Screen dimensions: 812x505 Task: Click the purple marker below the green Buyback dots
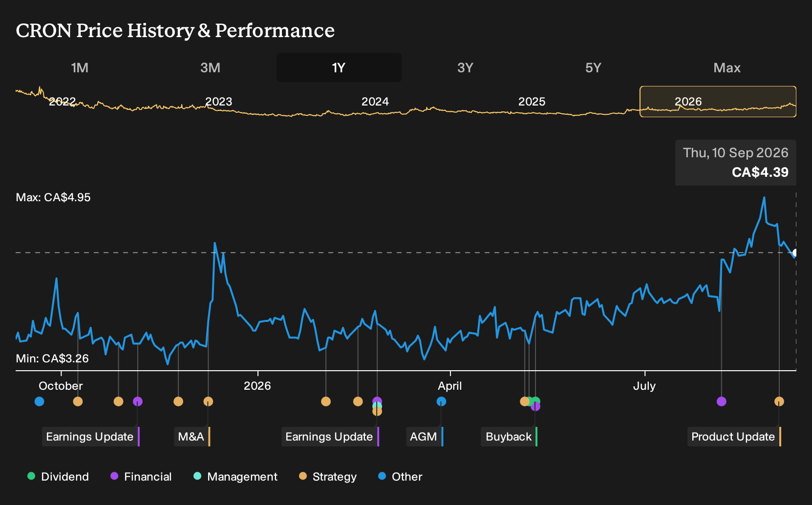click(x=535, y=407)
